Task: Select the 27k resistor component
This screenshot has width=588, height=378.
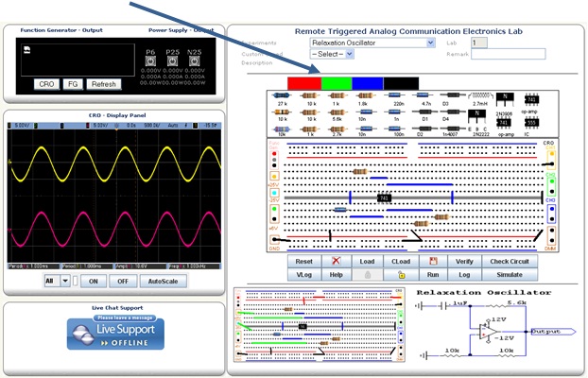Action: 283,95
